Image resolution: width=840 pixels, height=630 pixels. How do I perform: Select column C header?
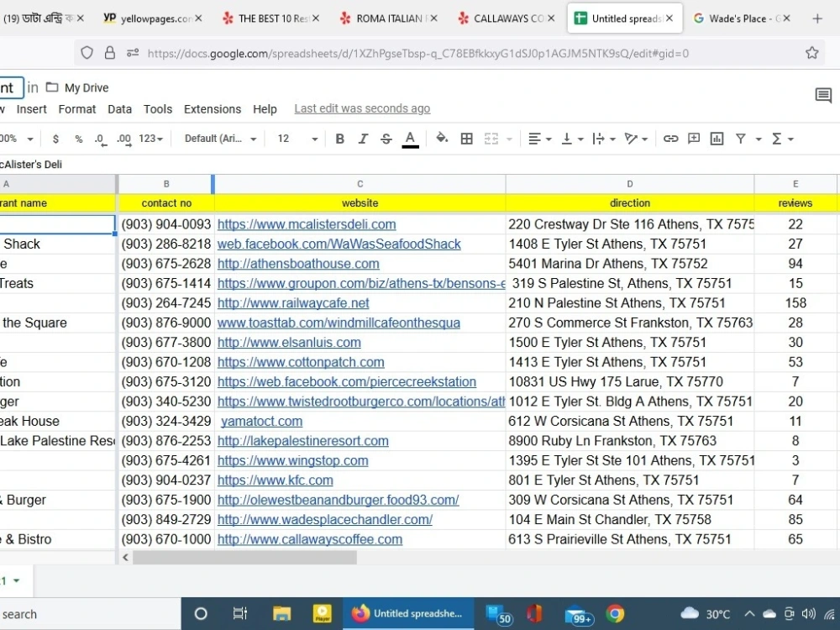[x=360, y=184]
